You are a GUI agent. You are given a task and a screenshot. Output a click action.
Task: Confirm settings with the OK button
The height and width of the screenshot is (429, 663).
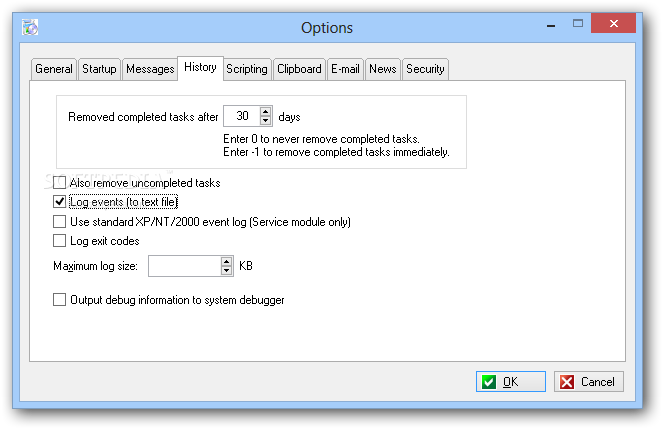pos(511,382)
